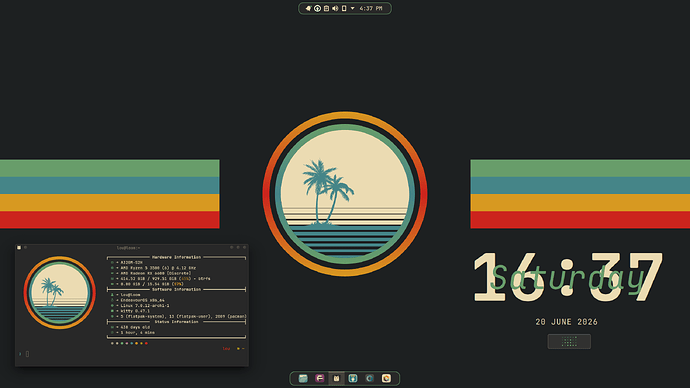Click the volume speaker icon
690x388 pixels.
tap(335, 8)
